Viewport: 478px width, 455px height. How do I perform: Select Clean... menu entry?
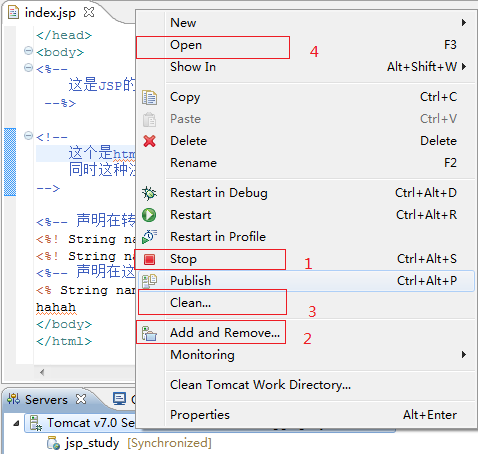[x=306, y=303]
